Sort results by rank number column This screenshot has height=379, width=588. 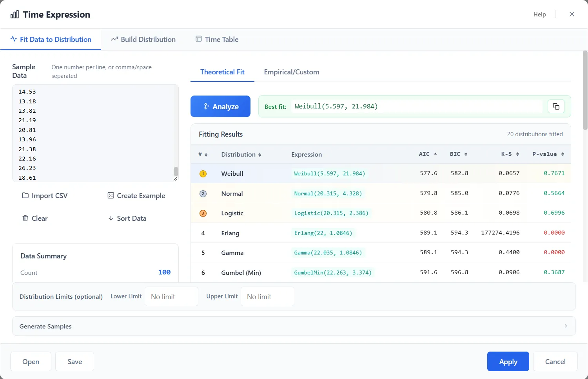(203, 155)
